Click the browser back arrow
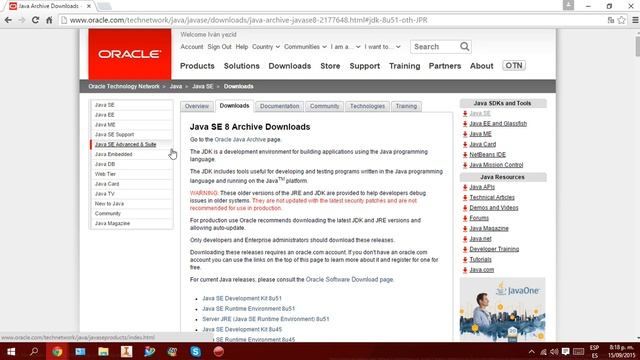 pyautogui.click(x=8, y=20)
